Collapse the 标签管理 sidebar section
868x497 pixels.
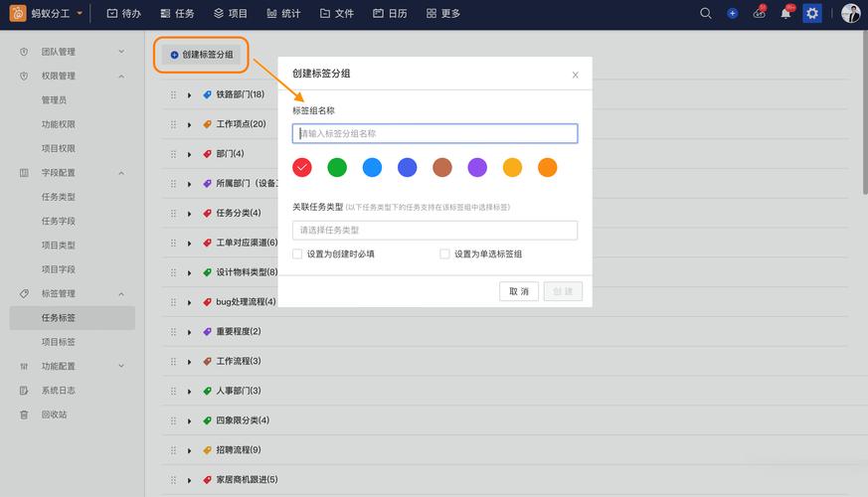[x=121, y=293]
